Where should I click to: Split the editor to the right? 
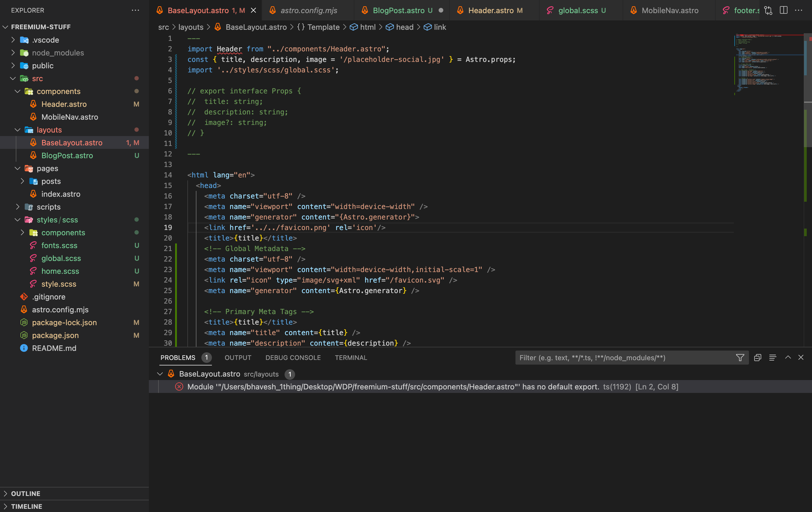[x=783, y=11]
